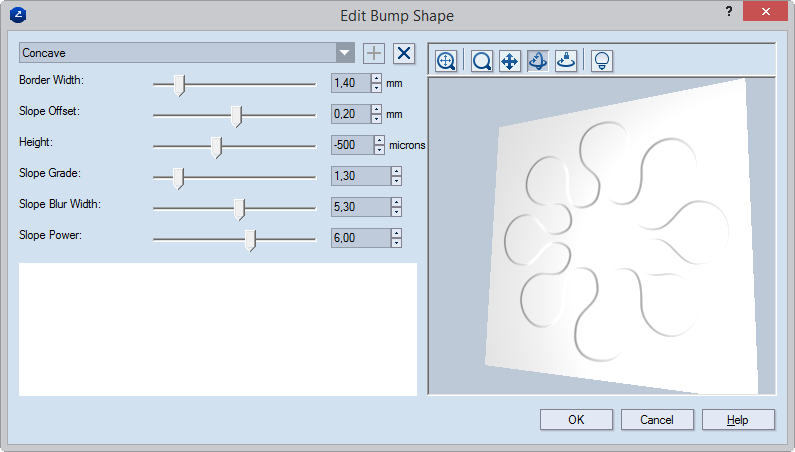795x452 pixels.
Task: Click the zoom to fit icon
Action: 446,61
